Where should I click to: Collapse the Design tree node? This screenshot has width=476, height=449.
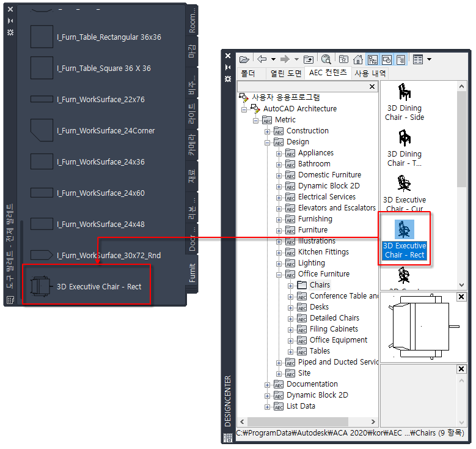[x=267, y=143]
